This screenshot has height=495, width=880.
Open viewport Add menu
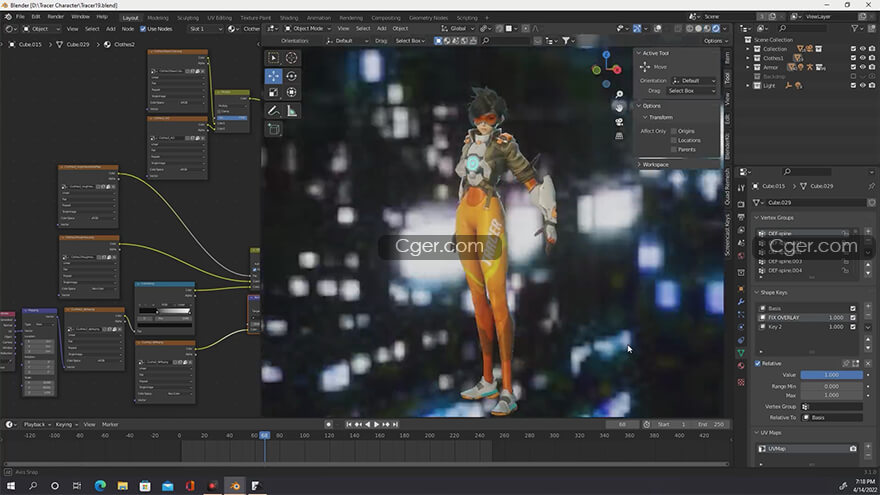[x=382, y=29]
